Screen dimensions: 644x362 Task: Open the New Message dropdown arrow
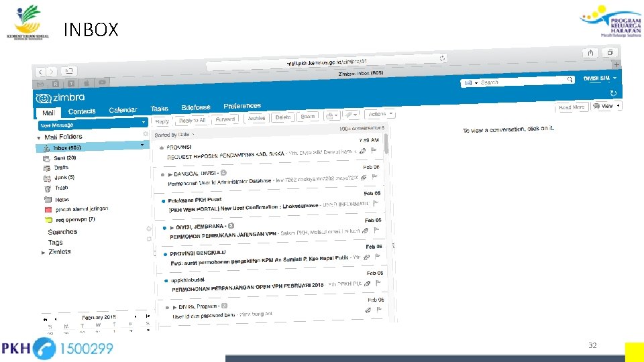[144, 122]
